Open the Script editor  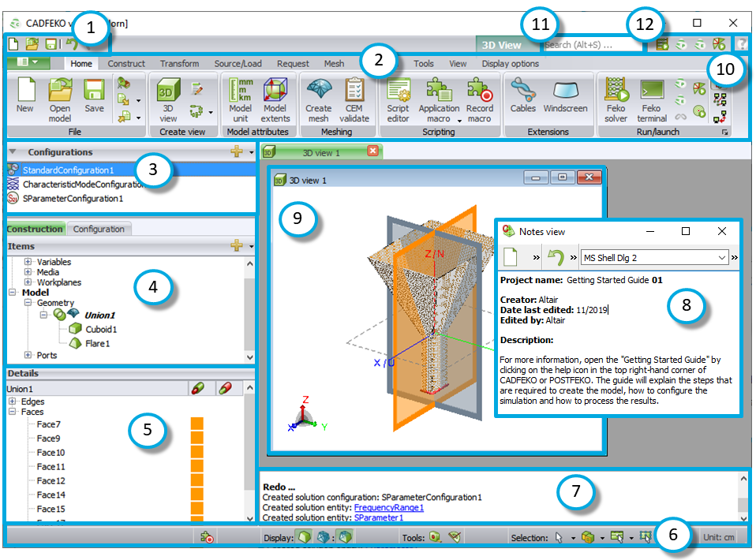pos(399,93)
